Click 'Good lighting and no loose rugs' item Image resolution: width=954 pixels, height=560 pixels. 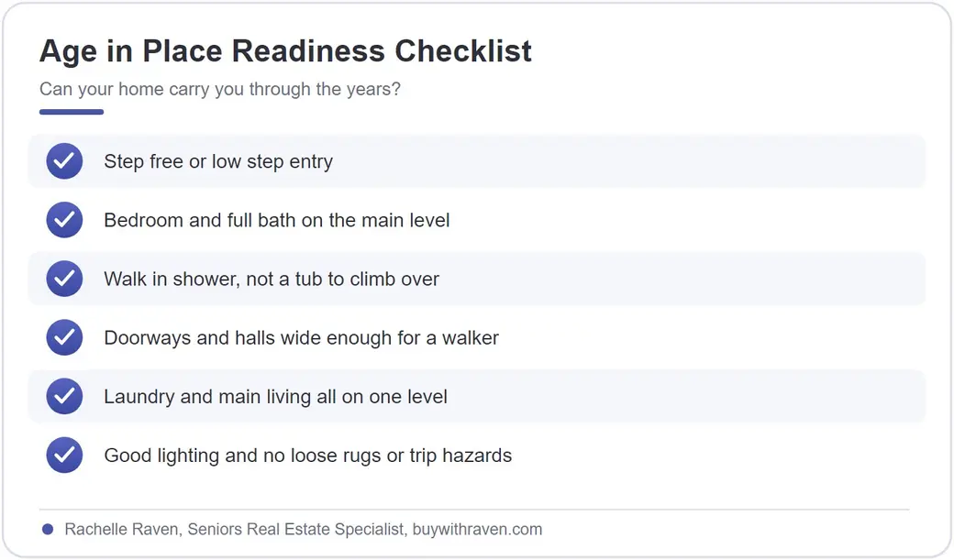[308, 456]
